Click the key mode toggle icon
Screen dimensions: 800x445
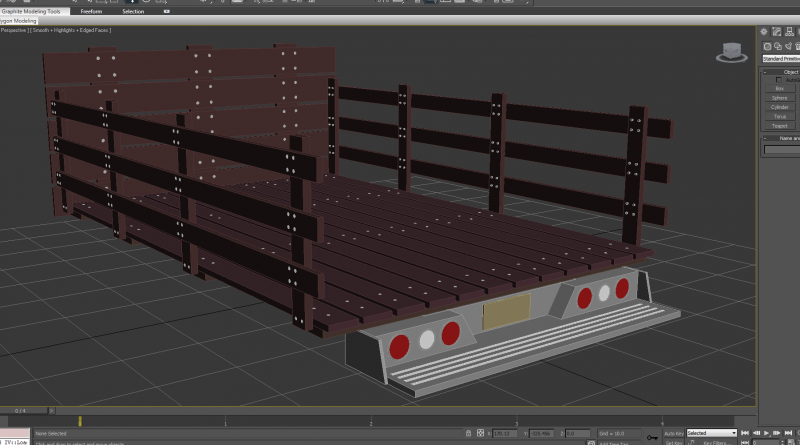745,442
